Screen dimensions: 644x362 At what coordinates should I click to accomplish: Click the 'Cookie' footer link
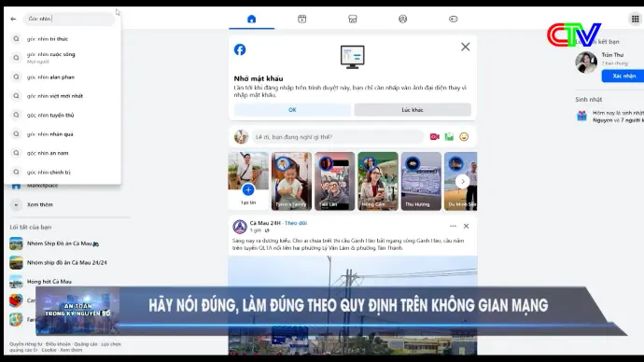[49, 350]
